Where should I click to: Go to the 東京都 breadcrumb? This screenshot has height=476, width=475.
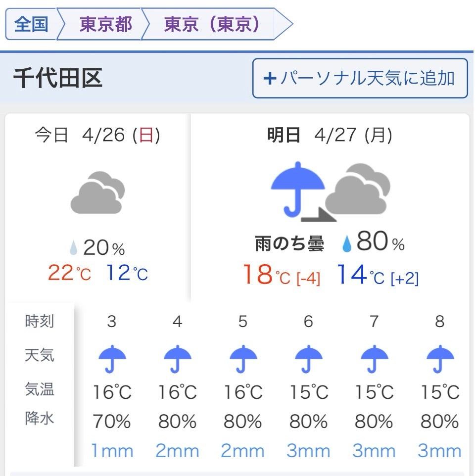coord(105,24)
